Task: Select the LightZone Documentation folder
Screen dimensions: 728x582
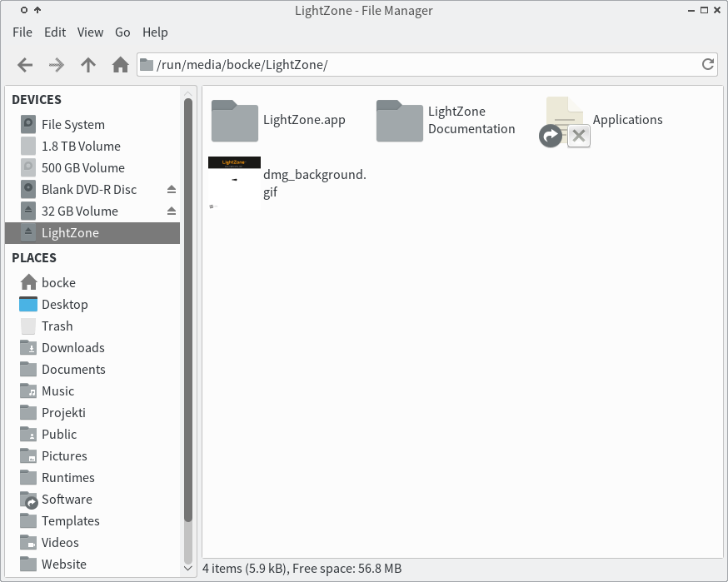Action: click(400, 121)
